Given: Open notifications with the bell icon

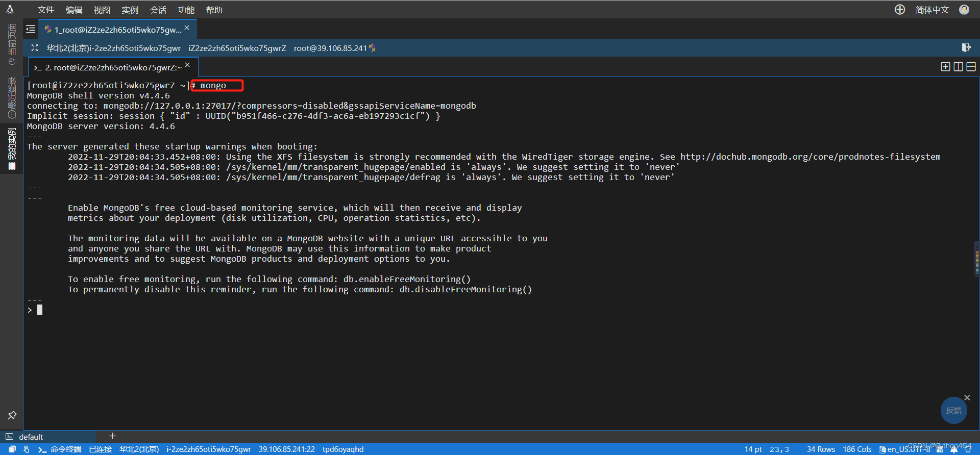Looking at the screenshot, I should 953,449.
